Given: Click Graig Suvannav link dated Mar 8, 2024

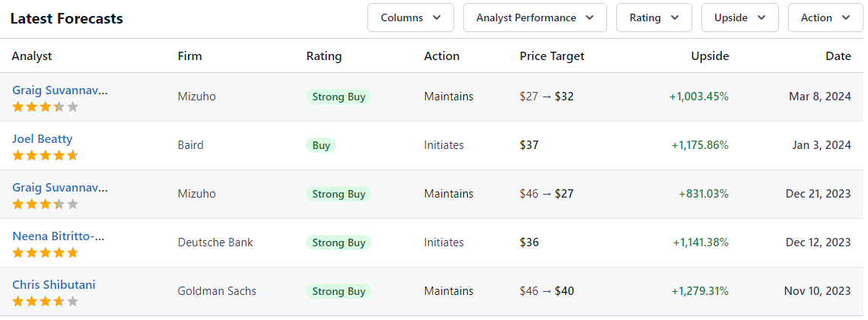Looking at the screenshot, I should [x=60, y=90].
